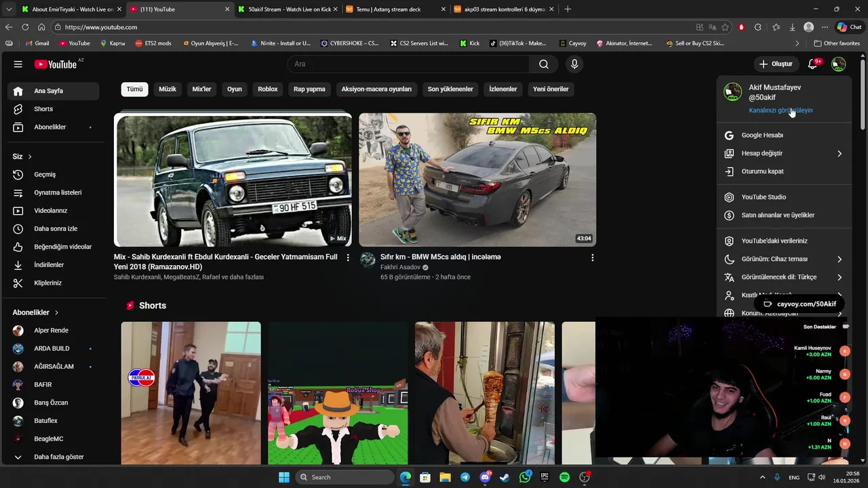Select the Son yüklenenler chip

click(x=450, y=89)
